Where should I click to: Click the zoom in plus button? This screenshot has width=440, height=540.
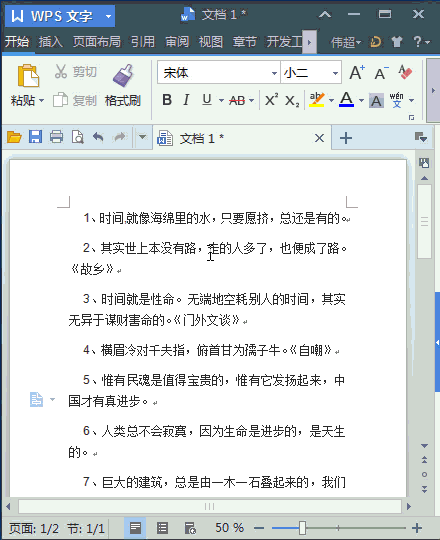click(417, 528)
